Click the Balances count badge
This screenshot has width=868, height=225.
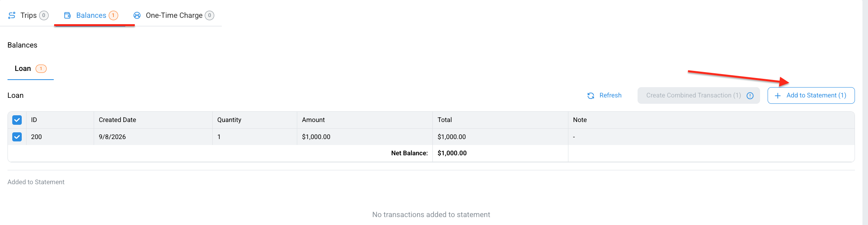point(113,15)
